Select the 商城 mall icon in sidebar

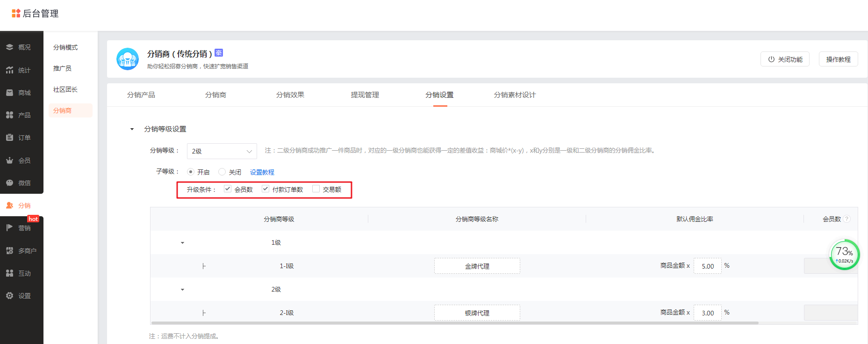9,93
